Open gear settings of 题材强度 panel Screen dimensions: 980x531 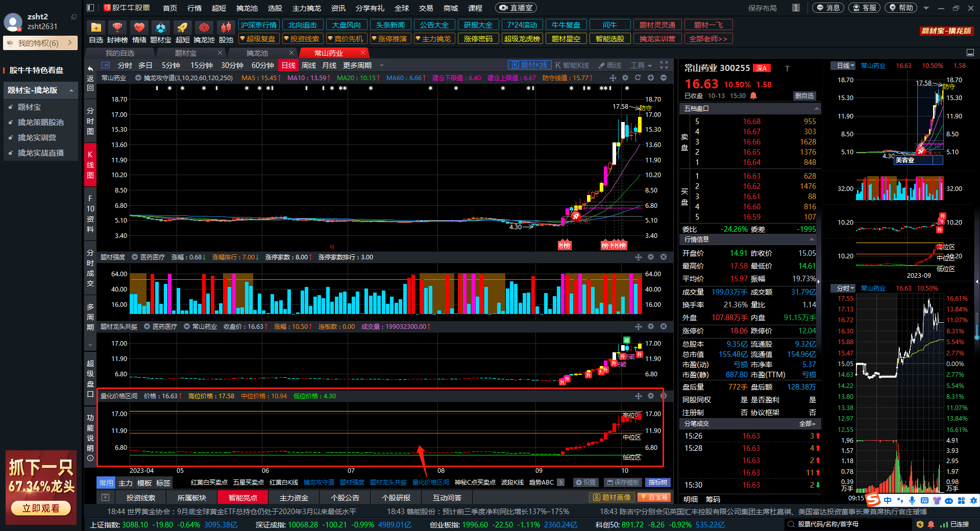651,257
